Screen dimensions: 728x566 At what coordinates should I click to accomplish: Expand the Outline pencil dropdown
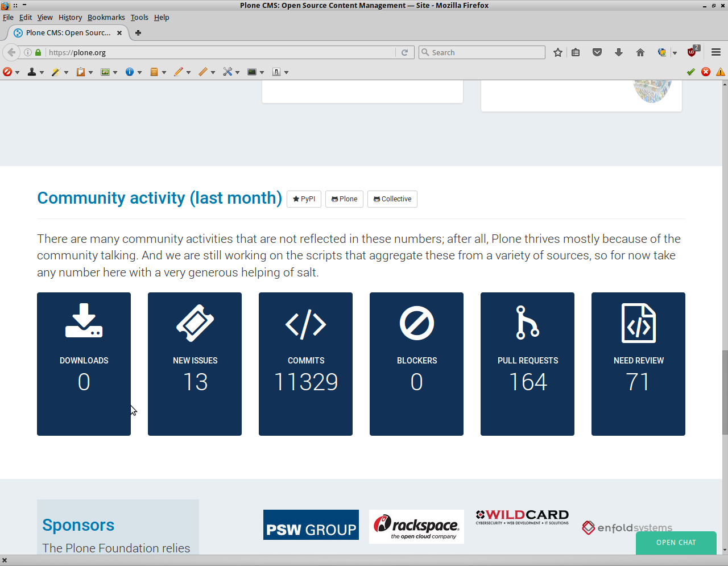[188, 72]
